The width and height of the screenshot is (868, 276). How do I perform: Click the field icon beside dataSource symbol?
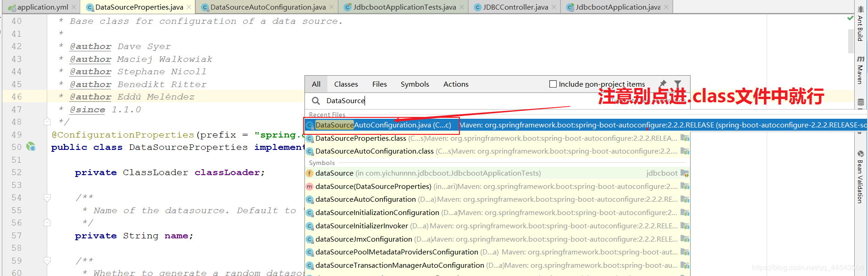pyautogui.click(x=310, y=173)
